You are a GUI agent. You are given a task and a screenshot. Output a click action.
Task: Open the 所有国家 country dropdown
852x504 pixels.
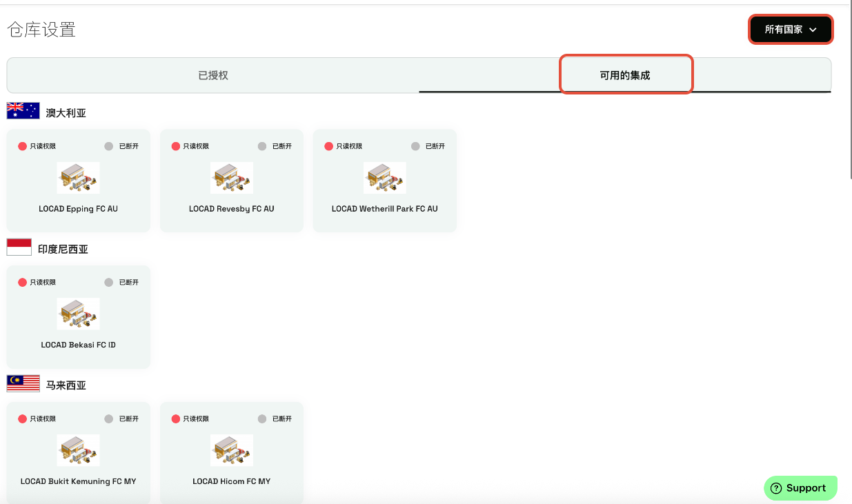[x=791, y=30]
